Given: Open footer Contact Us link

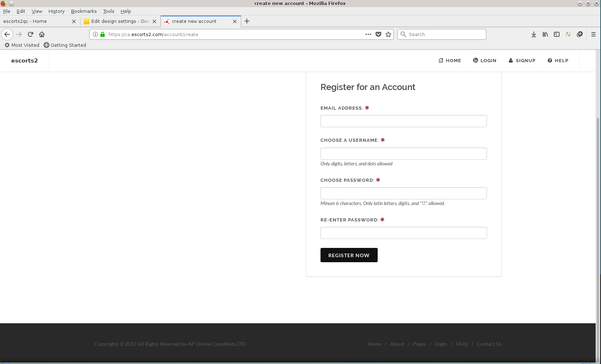Looking at the screenshot, I should click(489, 344).
